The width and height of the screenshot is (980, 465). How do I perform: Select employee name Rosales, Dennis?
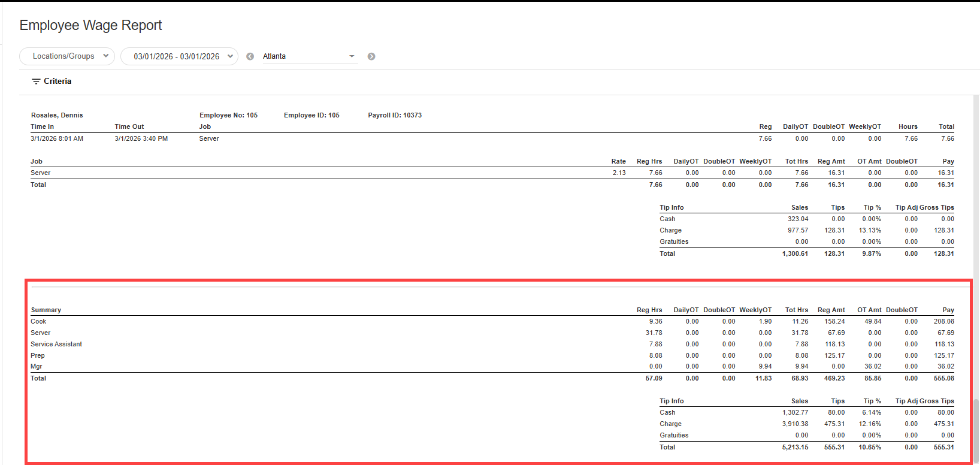click(x=57, y=115)
